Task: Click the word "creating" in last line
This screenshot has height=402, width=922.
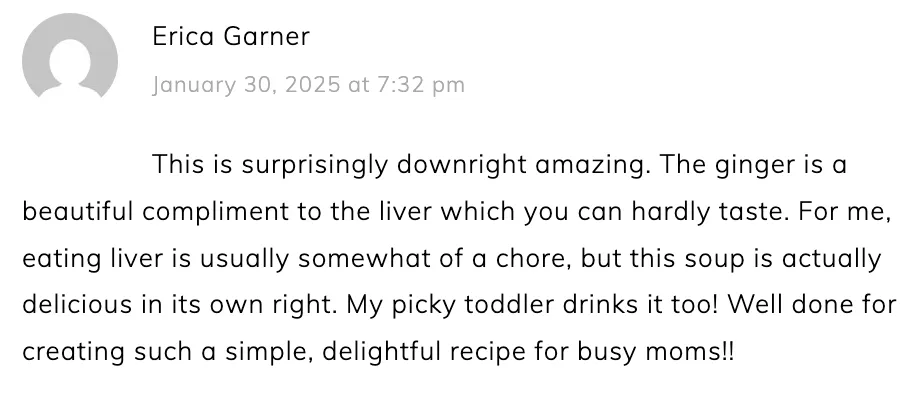Action: (x=74, y=353)
